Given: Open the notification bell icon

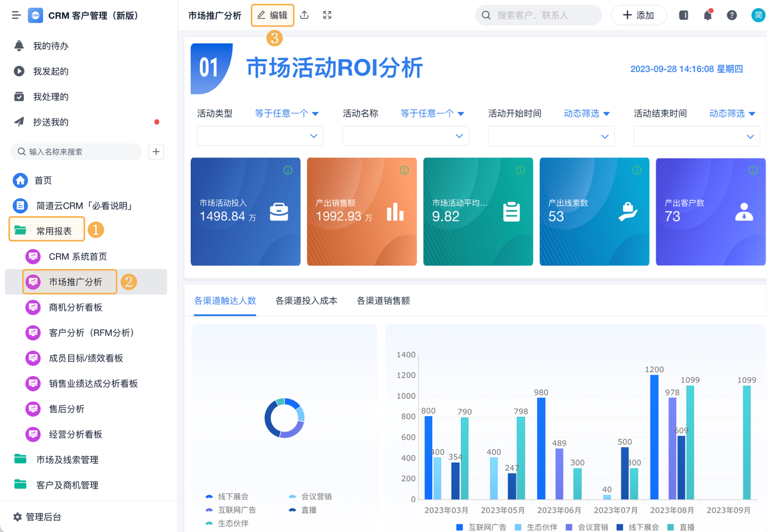Looking at the screenshot, I should tap(707, 15).
